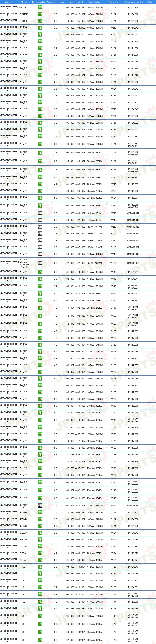The image size is (156, 644).
Task: Click the Oznaczenie silnika column header
Action: pos(133,2)
